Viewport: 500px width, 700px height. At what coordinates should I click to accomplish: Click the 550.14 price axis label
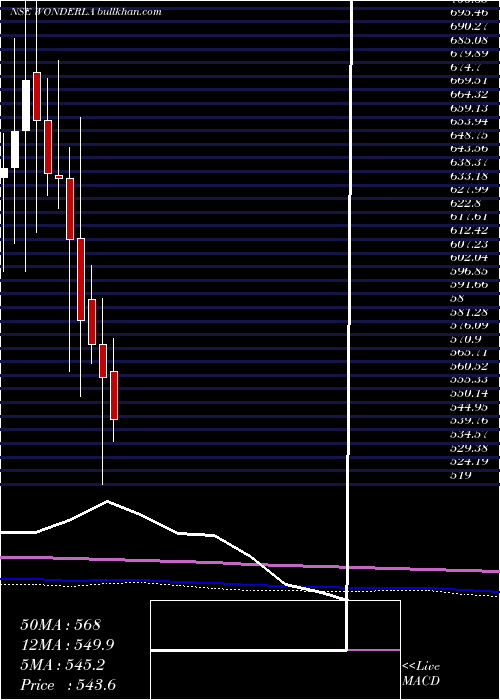point(468,394)
